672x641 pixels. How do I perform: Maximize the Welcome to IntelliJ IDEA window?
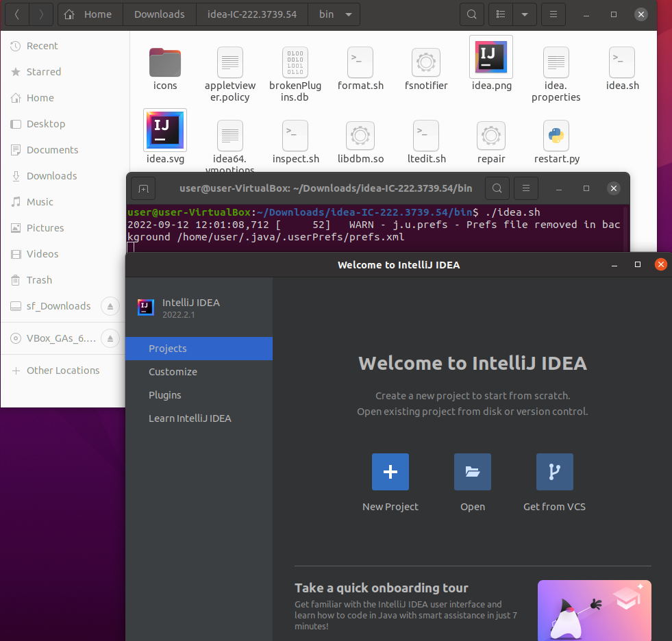(638, 264)
